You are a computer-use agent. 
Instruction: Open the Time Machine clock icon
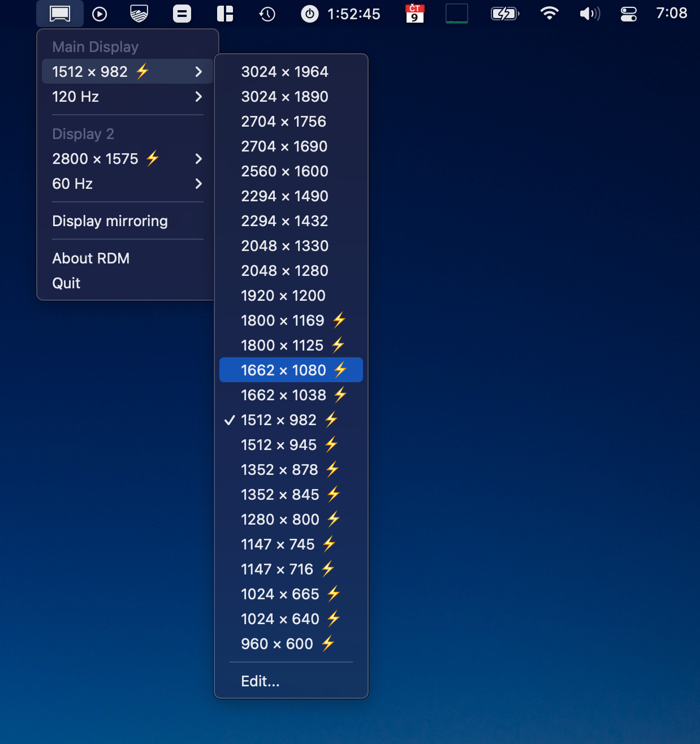[x=267, y=14]
